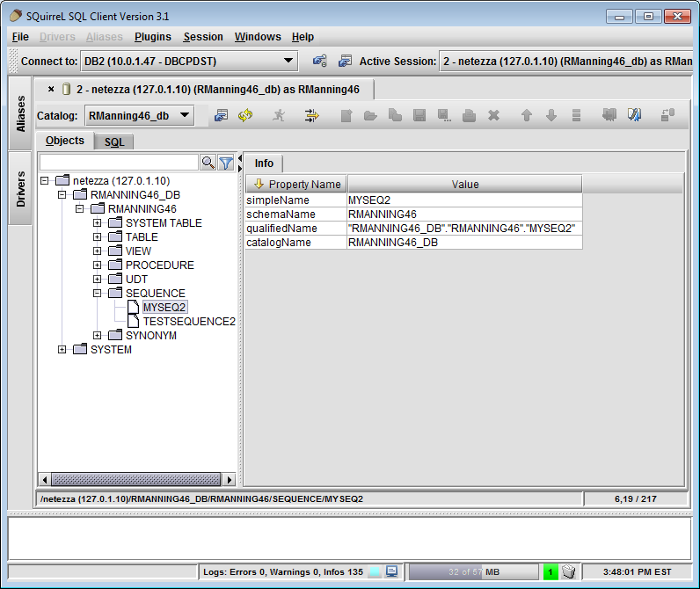Sort by Property Name column header
700x589 pixels.
pyautogui.click(x=296, y=184)
